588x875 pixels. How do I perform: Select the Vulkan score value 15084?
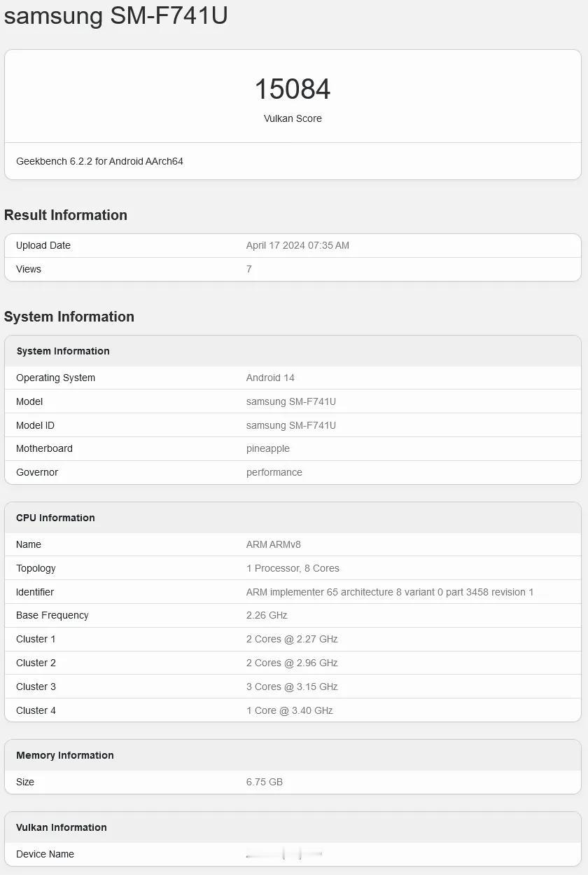pos(293,89)
